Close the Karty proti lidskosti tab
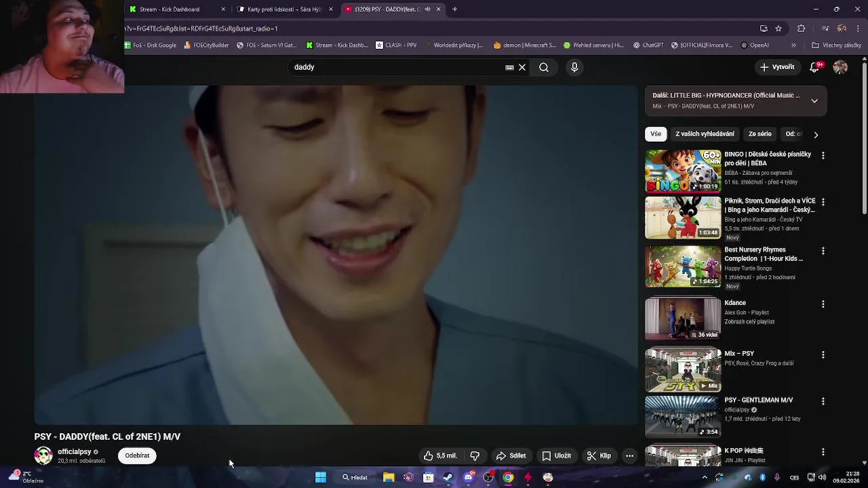868x488 pixels. tap(331, 9)
